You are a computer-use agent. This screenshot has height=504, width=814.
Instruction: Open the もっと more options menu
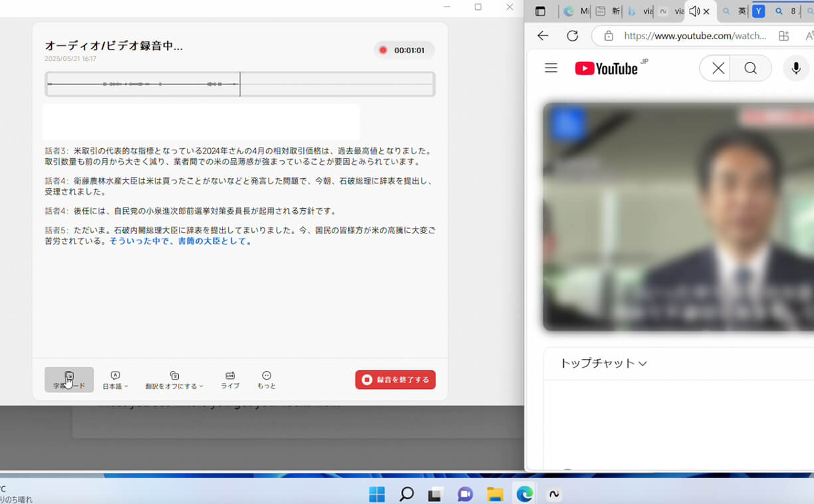coord(267,380)
